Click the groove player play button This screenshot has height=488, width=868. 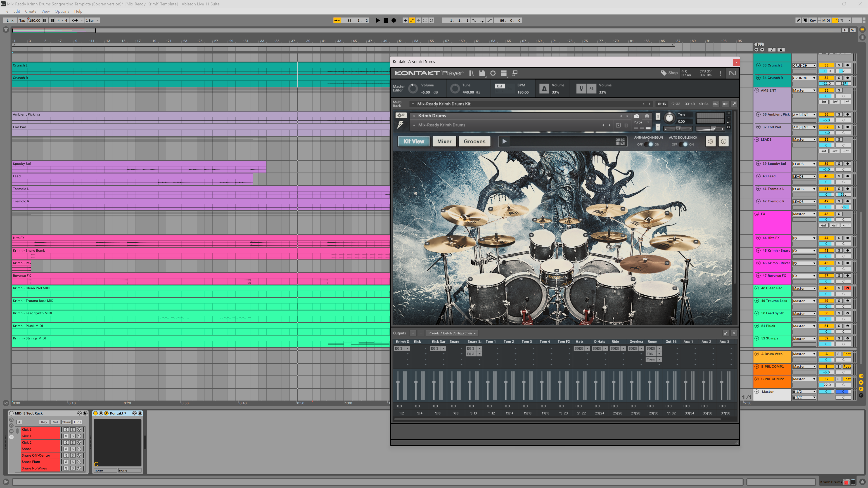pos(504,142)
